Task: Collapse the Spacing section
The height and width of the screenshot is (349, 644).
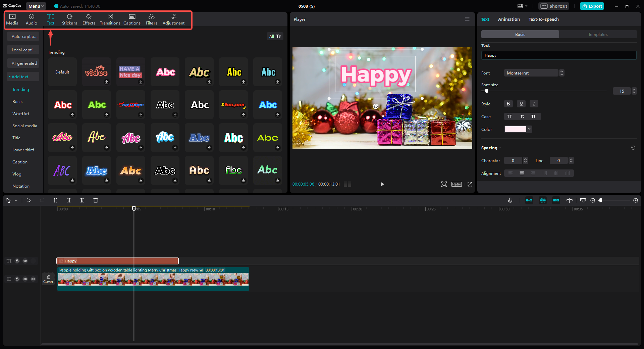Action: (499, 148)
